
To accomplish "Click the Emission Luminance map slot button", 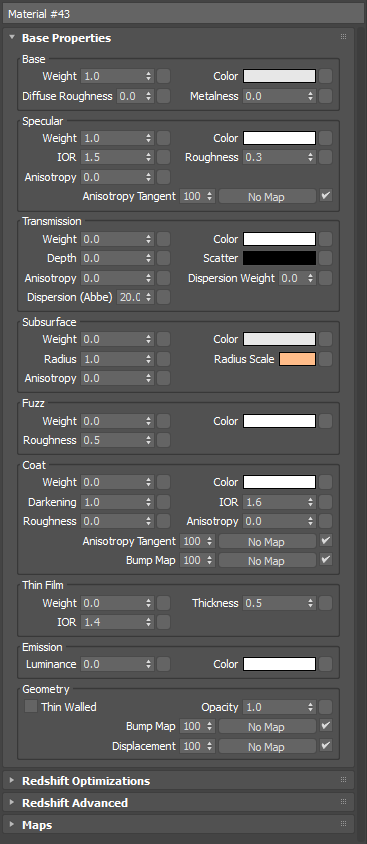I will [x=164, y=664].
